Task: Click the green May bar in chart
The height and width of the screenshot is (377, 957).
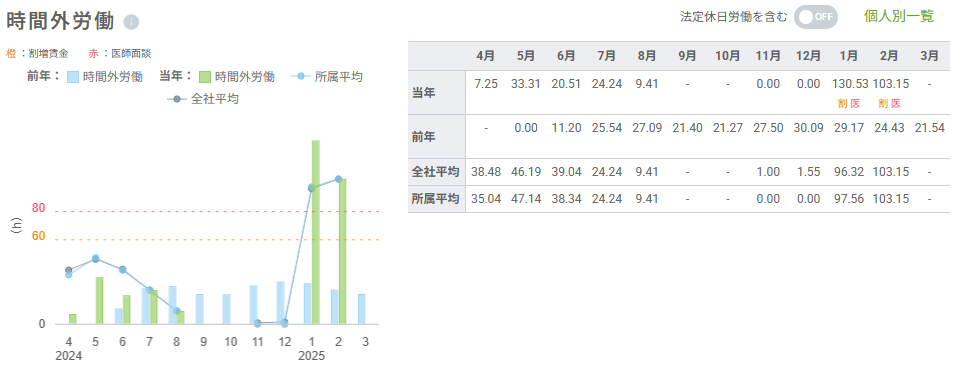Action: 99,300
